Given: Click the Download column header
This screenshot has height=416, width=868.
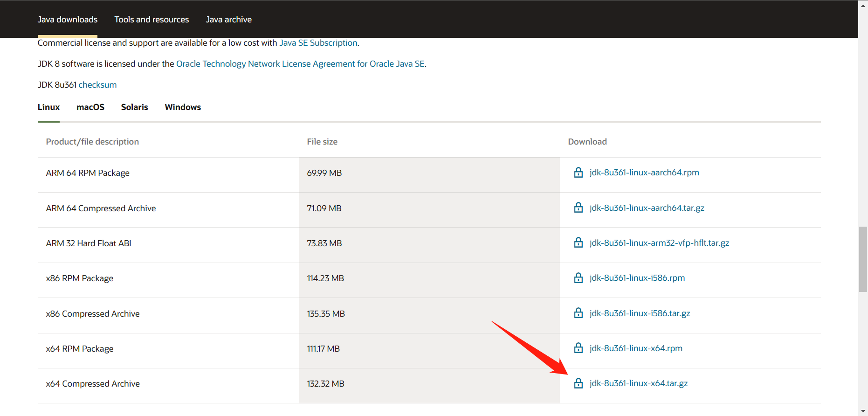Looking at the screenshot, I should (x=587, y=142).
